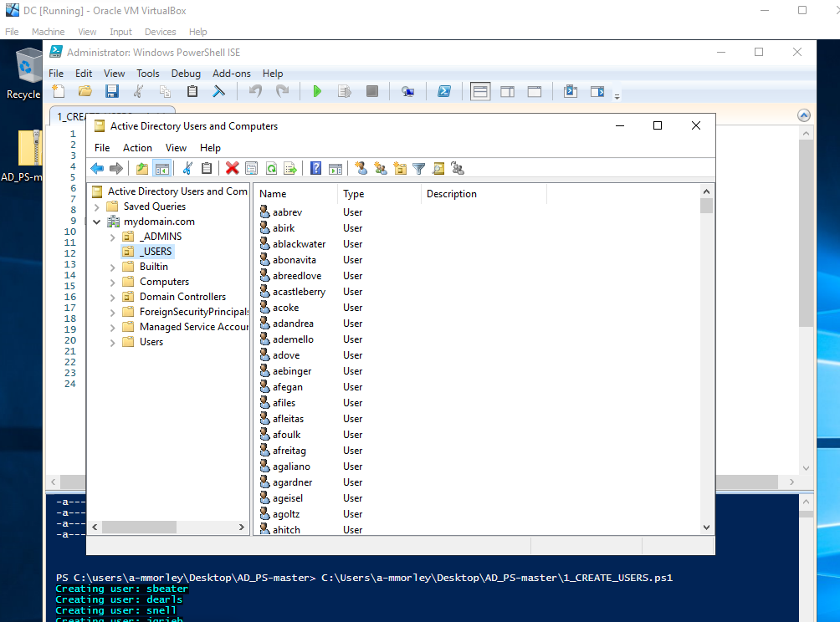The image size is (840, 622).
Task: Toggle the Show Script Pane Right layout
Action: pyautogui.click(x=507, y=91)
